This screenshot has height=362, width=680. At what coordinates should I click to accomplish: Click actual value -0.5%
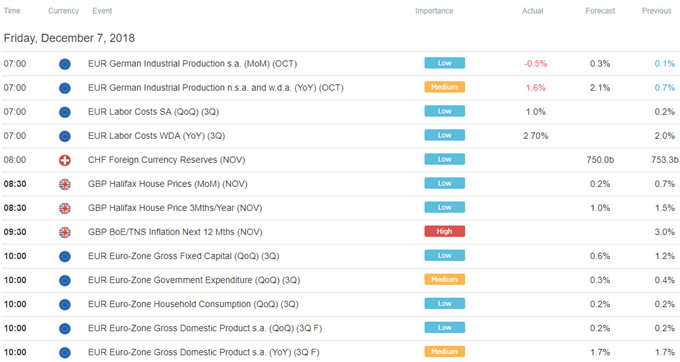pyautogui.click(x=536, y=64)
